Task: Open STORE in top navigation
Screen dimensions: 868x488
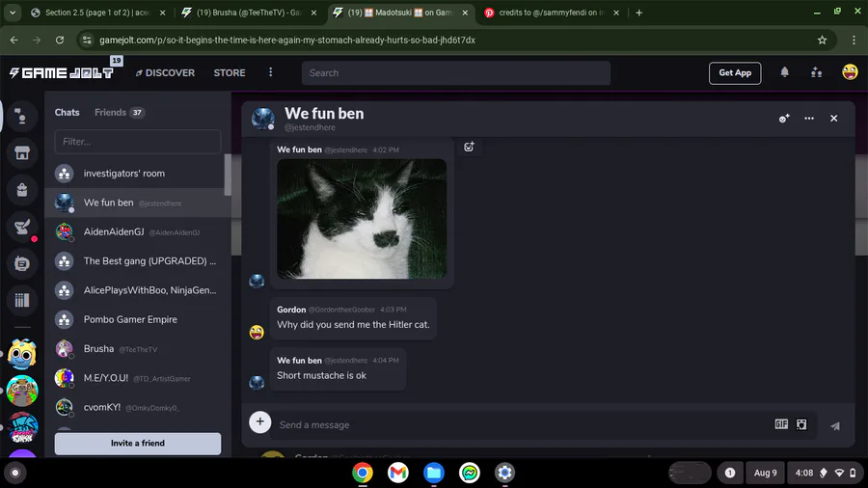Action: point(230,73)
